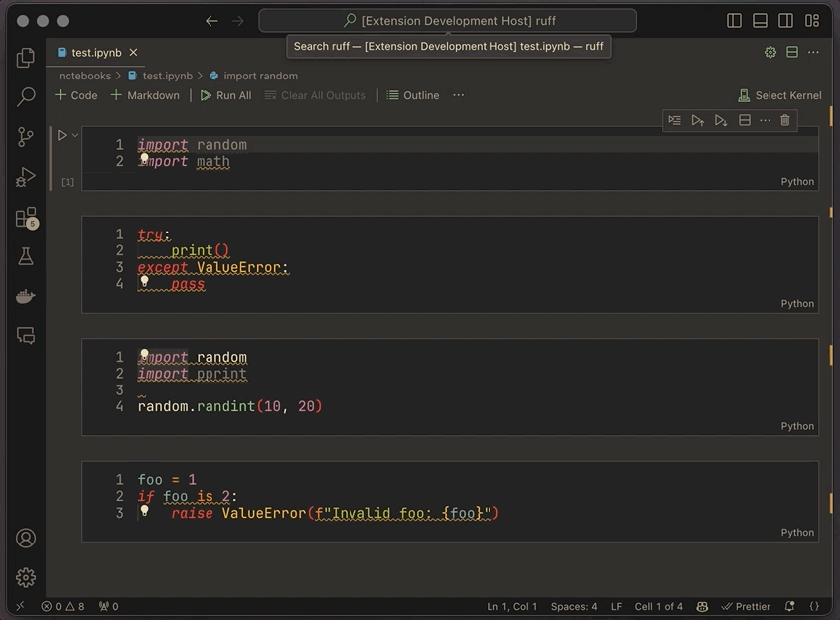Click Select Kernel
840x620 pixels.
779,95
